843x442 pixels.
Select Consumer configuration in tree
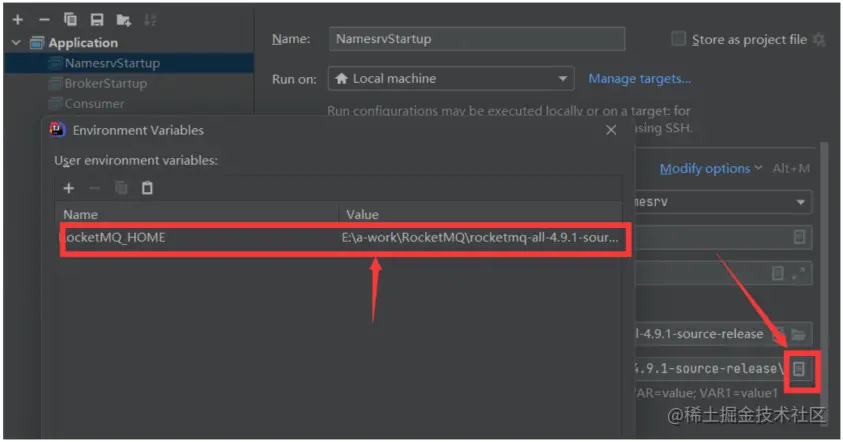coord(94,103)
